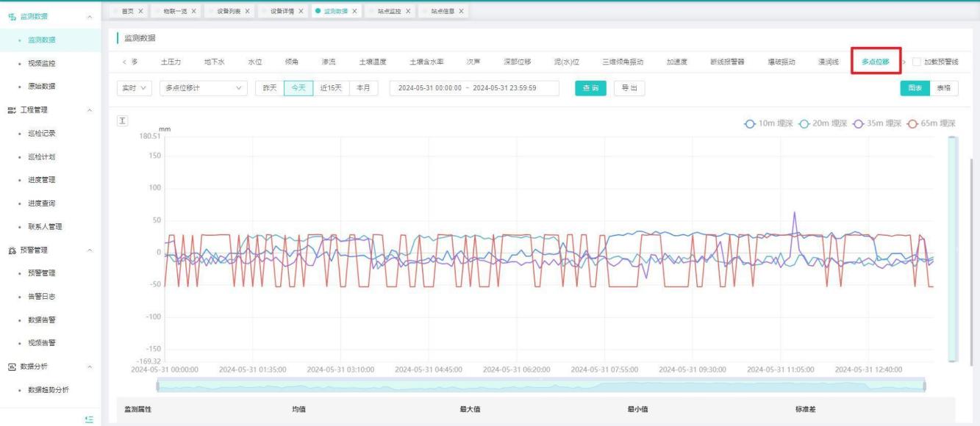Open the 视频监控 sidebar menu item

coord(42,63)
